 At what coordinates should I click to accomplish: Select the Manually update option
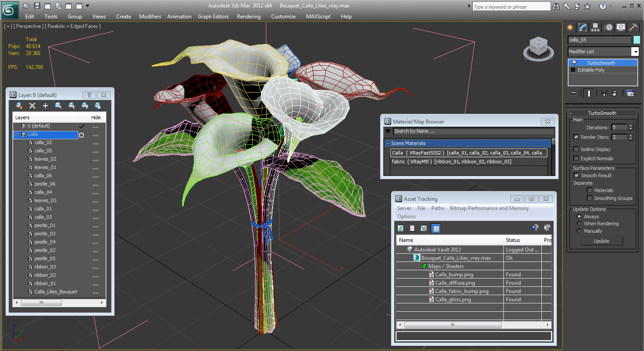coord(579,231)
